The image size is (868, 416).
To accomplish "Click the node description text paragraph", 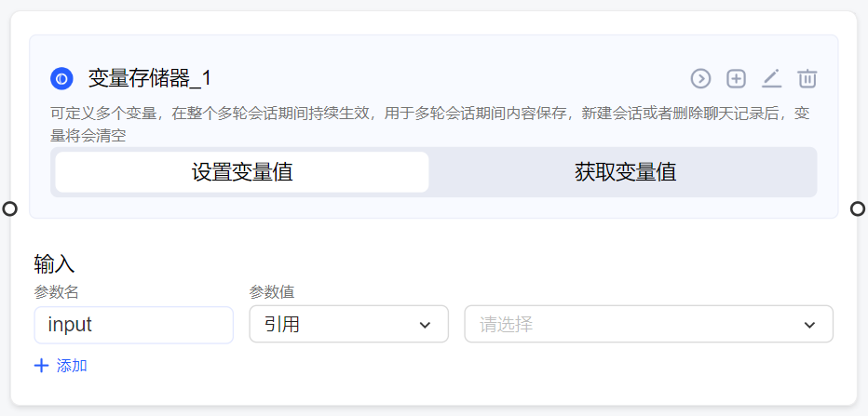I will click(x=430, y=125).
